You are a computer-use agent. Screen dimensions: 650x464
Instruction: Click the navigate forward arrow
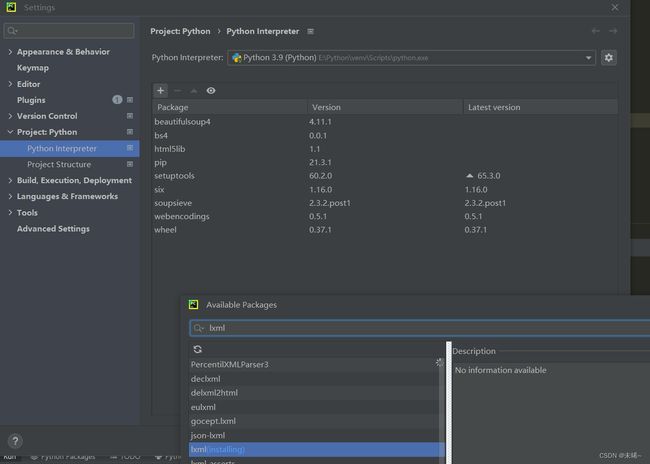coord(613,31)
